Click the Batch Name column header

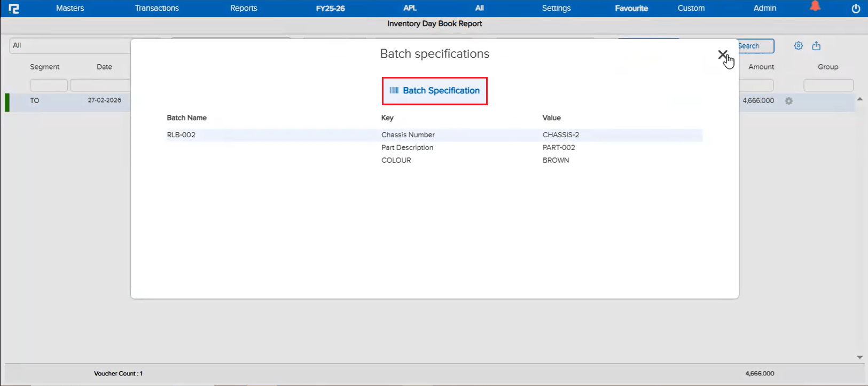[x=186, y=117]
